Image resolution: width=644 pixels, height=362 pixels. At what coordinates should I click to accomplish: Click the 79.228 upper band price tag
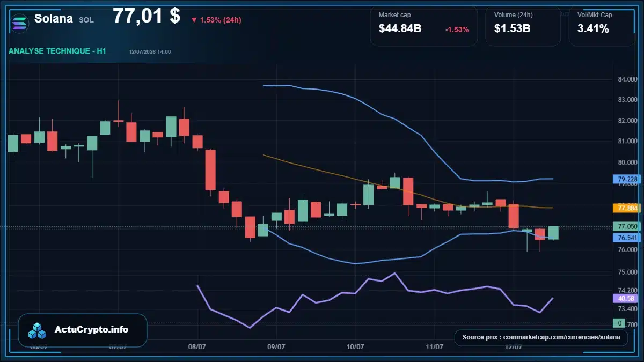click(627, 179)
